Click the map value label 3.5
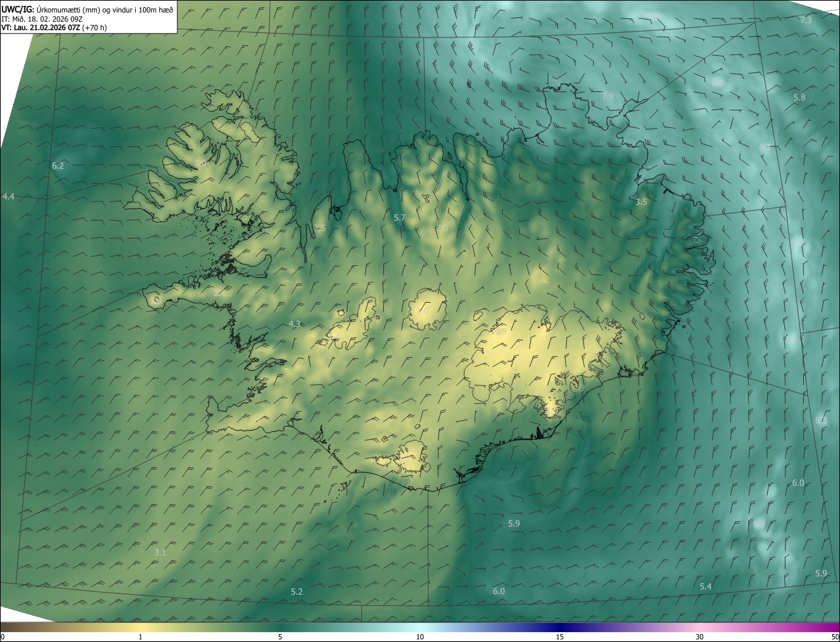The width and height of the screenshot is (840, 642). [x=641, y=202]
